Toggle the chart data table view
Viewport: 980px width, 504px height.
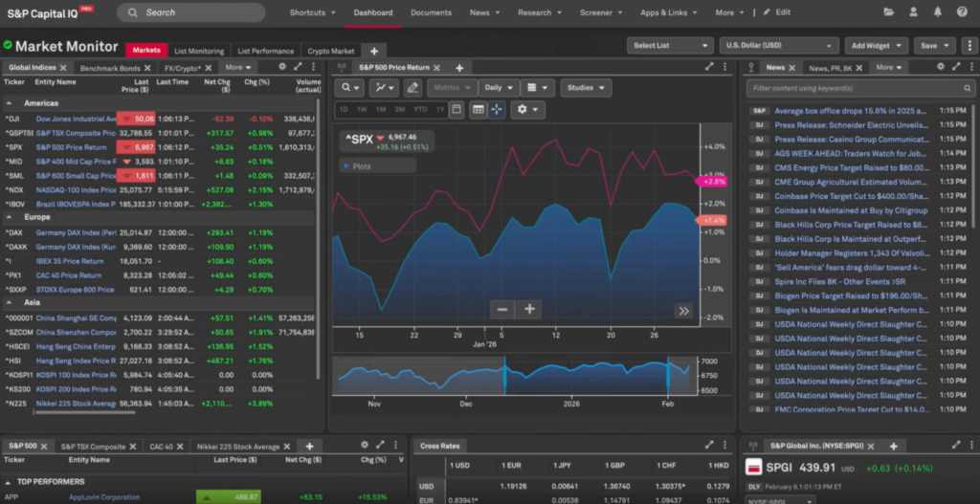[479, 109]
